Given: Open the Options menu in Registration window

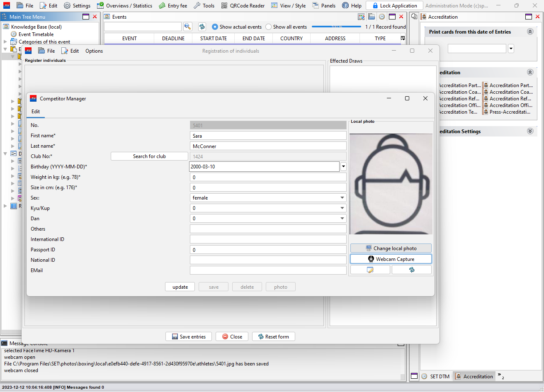Looking at the screenshot, I should [94, 51].
